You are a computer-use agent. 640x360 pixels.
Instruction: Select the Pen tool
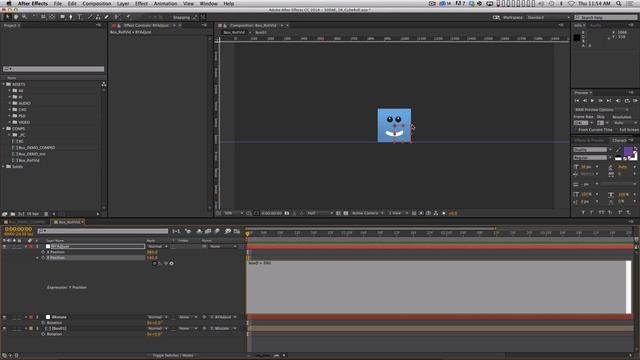coord(71,17)
